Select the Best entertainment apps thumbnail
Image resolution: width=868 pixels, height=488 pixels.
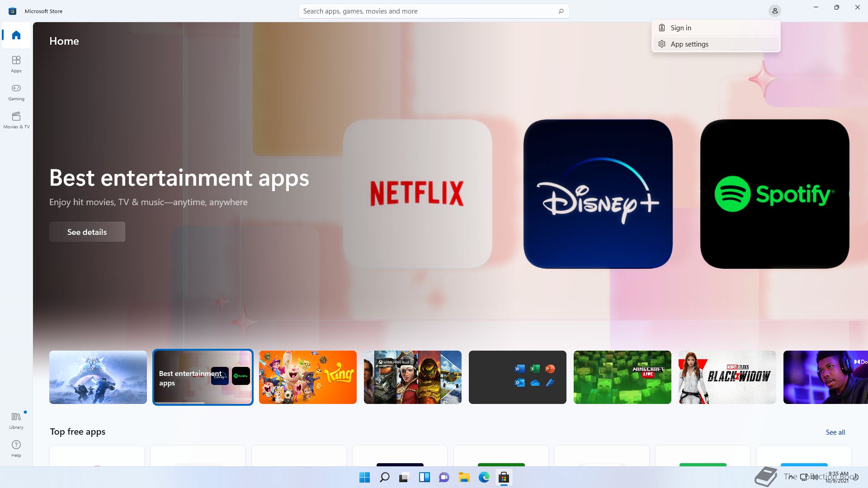tap(203, 377)
